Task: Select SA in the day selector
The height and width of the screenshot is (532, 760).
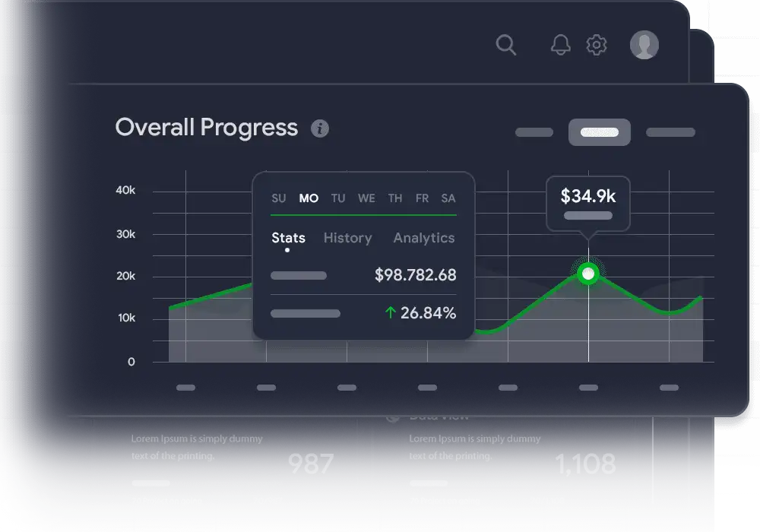Action: pos(448,198)
